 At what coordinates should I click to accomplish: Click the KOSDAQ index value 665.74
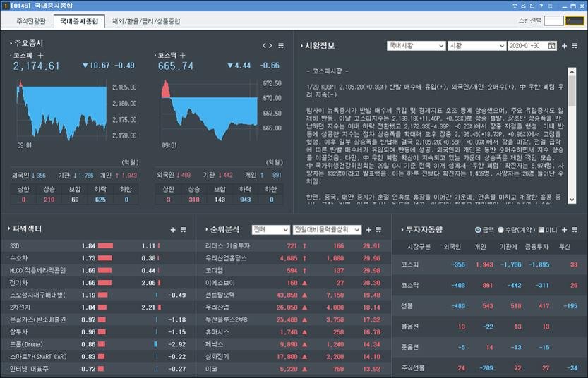[176, 66]
